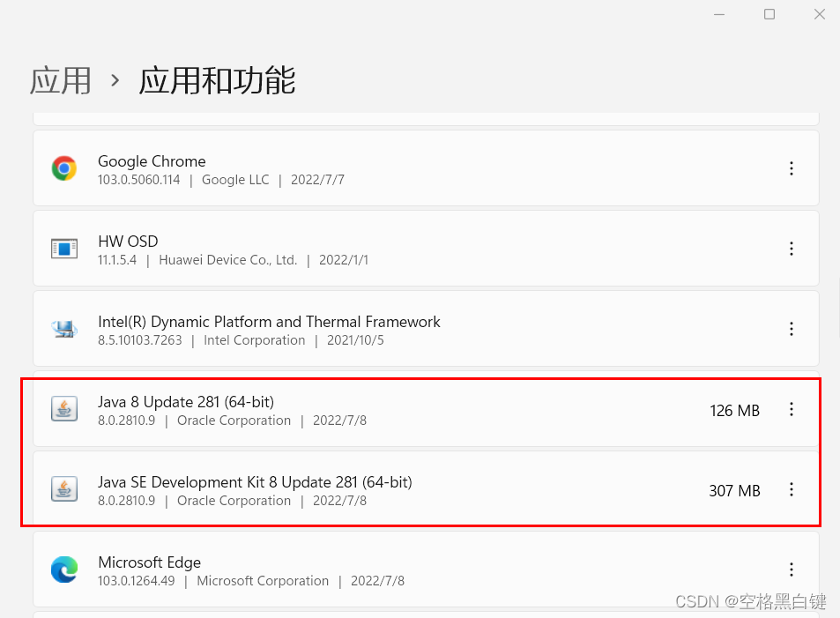Select the HW OSD app name
Screen dimensions: 840x618
[128, 242]
